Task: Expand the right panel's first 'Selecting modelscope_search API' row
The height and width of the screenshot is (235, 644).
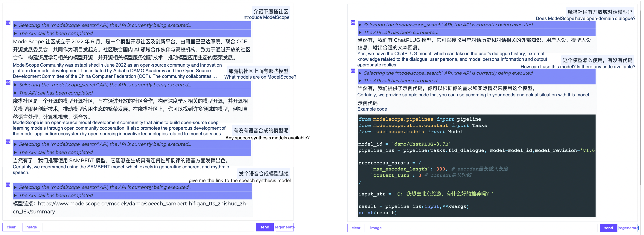Action: pyautogui.click(x=476, y=25)
